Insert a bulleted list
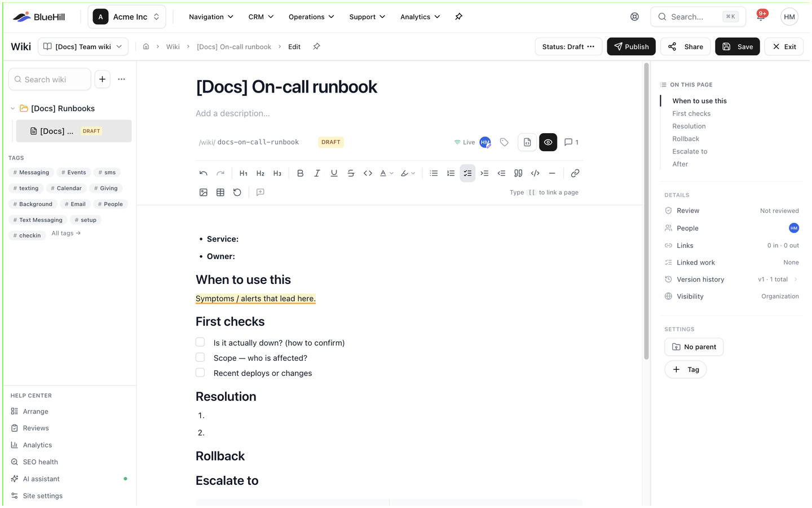Screen dimensions: 812x508 434,173
